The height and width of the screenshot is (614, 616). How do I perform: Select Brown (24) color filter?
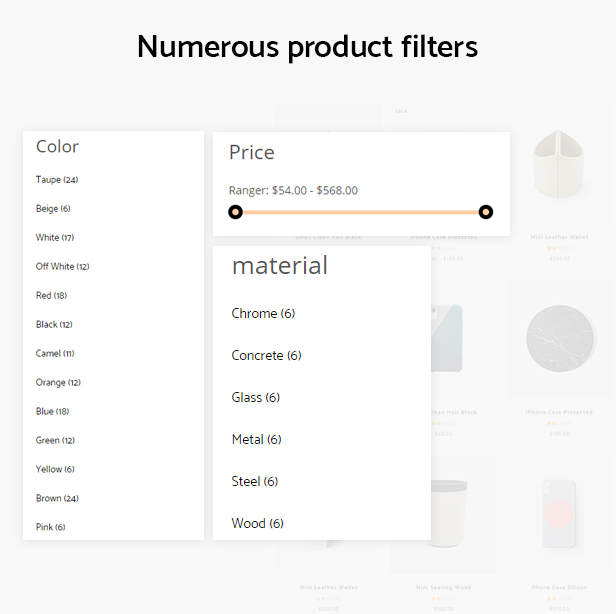coord(57,498)
